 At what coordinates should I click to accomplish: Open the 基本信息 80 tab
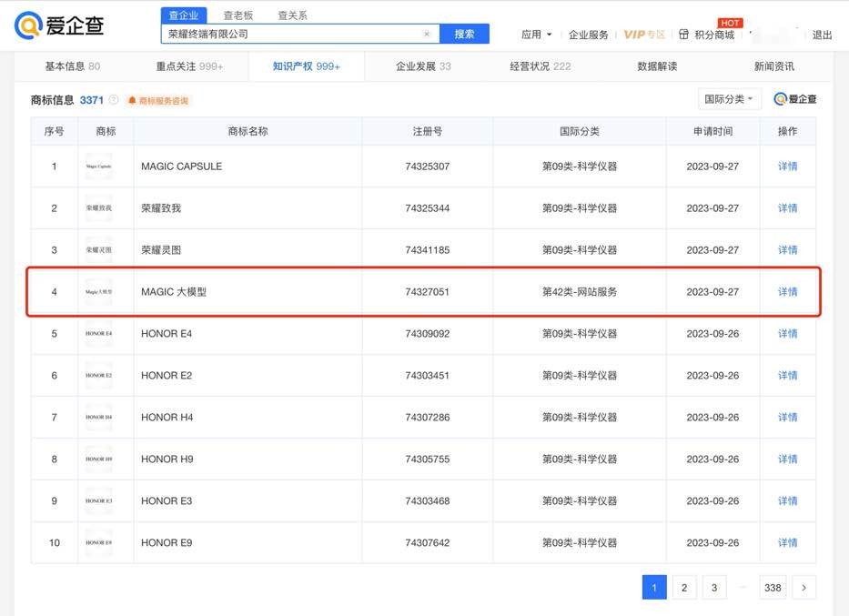(73, 66)
